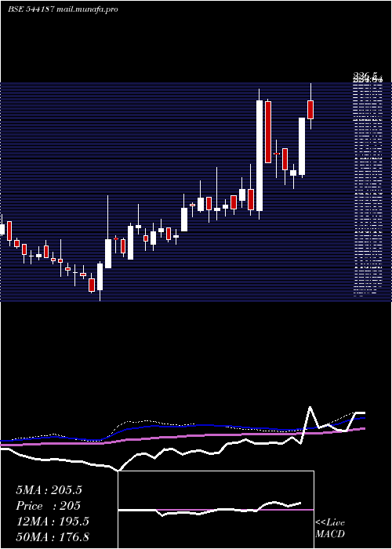392x549 pixels.
Task: Click the pink 50MA line
Action: pyautogui.click(x=182, y=436)
